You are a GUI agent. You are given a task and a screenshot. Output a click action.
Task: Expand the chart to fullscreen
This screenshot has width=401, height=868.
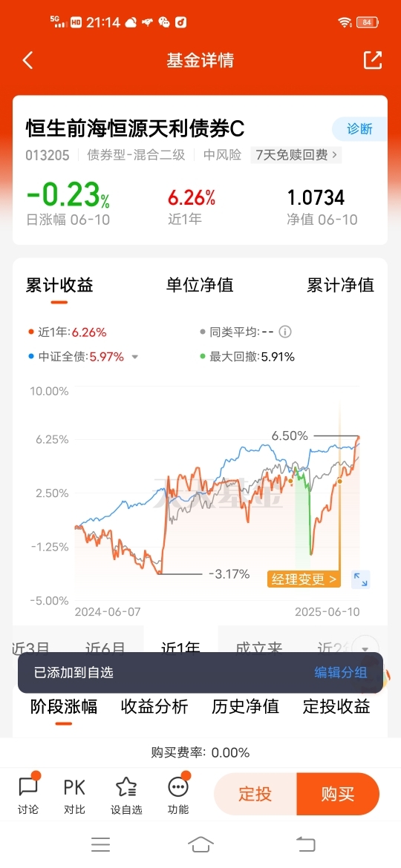point(361,579)
